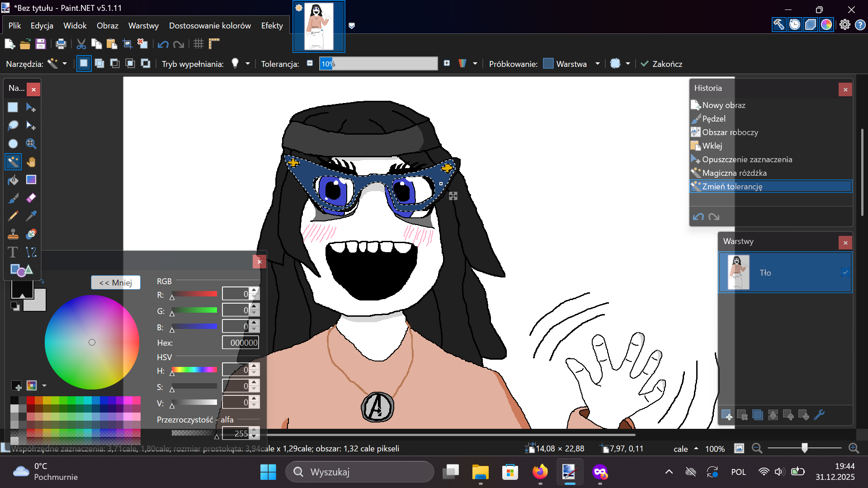Click the << Mniej button
The image size is (868, 488).
coord(116,282)
